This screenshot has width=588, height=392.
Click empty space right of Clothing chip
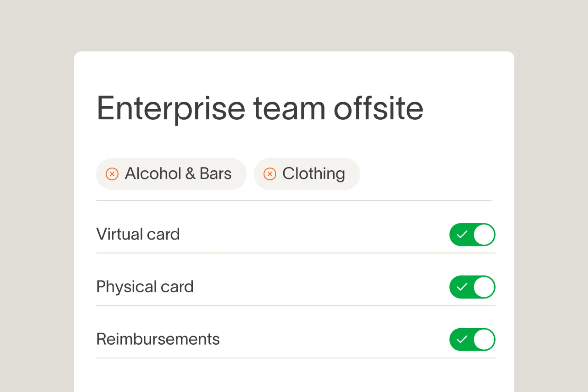point(426,174)
